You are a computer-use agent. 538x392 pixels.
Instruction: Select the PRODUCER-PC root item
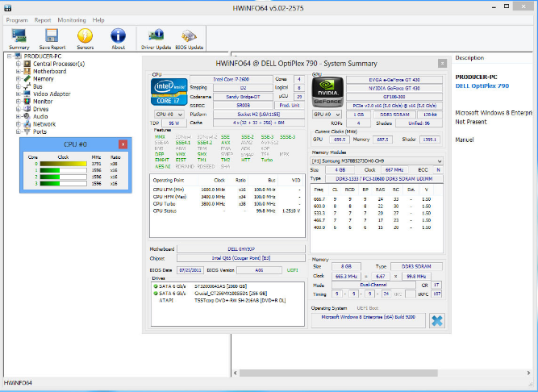[x=43, y=56]
